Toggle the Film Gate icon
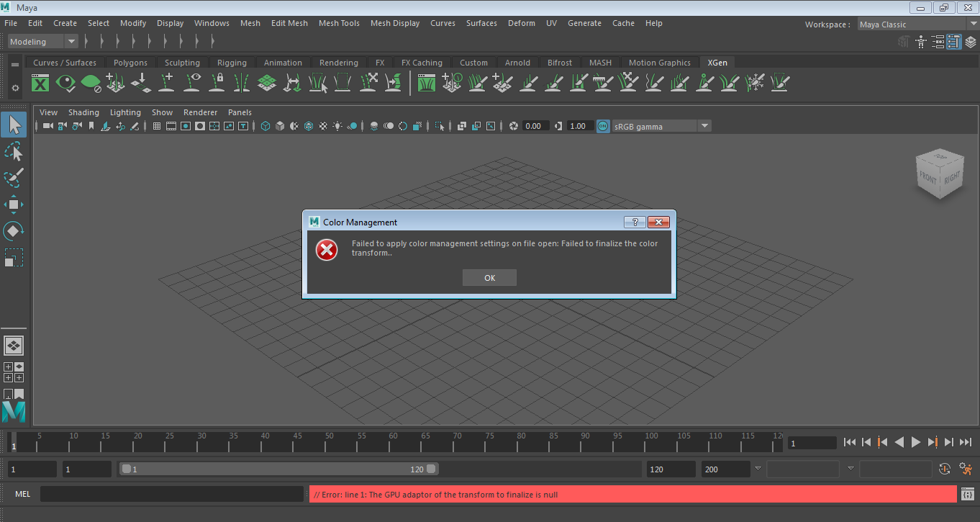Viewport: 980px width, 522px height. 171,126
